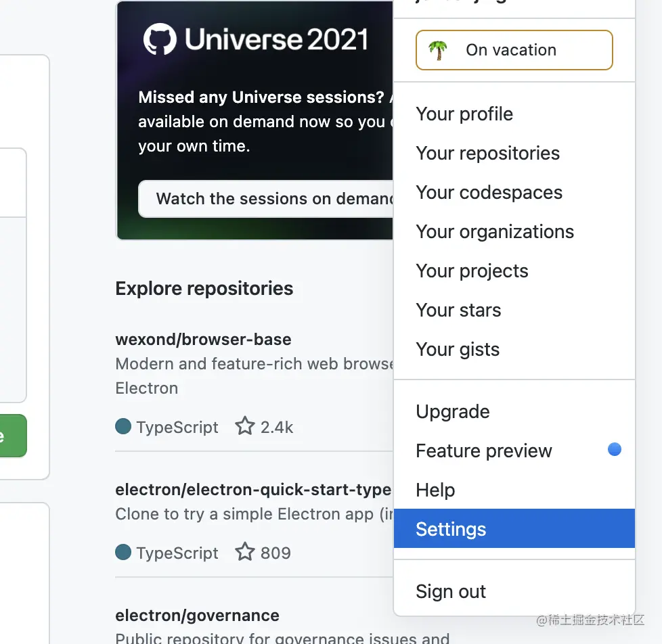
Task: Open Your codespaces
Action: 489,192
